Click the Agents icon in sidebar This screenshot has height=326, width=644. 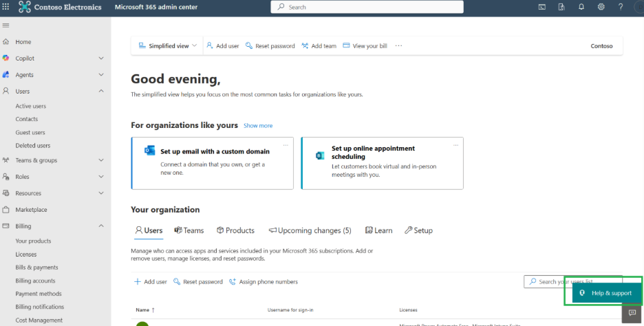[6, 75]
